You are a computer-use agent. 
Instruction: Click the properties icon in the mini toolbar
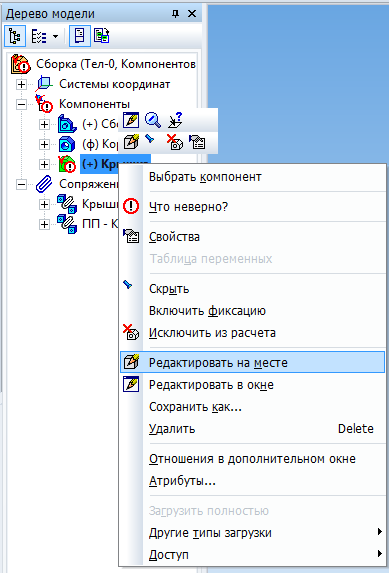(197, 142)
